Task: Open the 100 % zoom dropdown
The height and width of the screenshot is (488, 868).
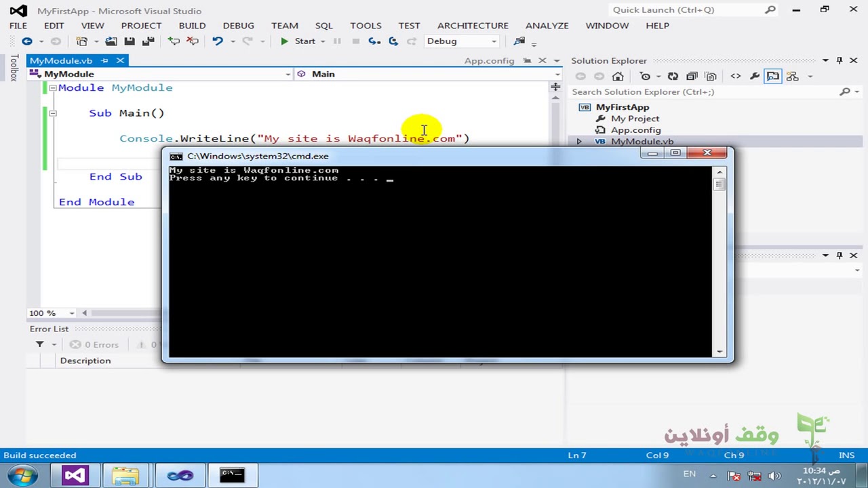Action: point(71,313)
